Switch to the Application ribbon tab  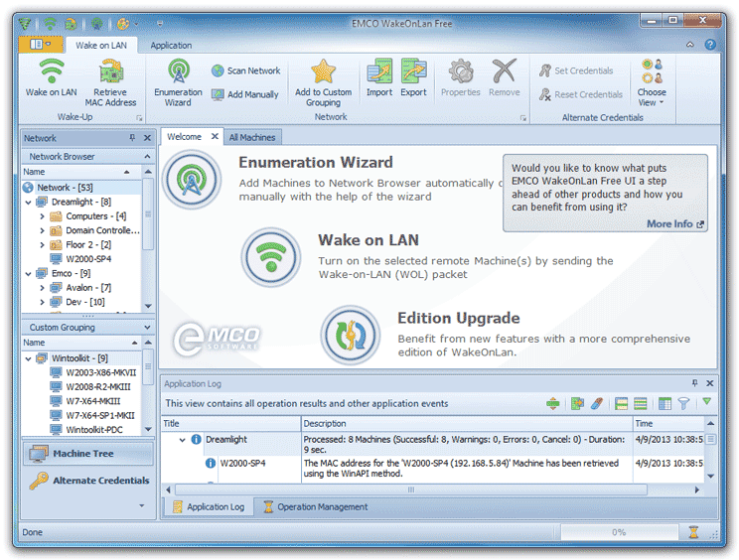(171, 46)
